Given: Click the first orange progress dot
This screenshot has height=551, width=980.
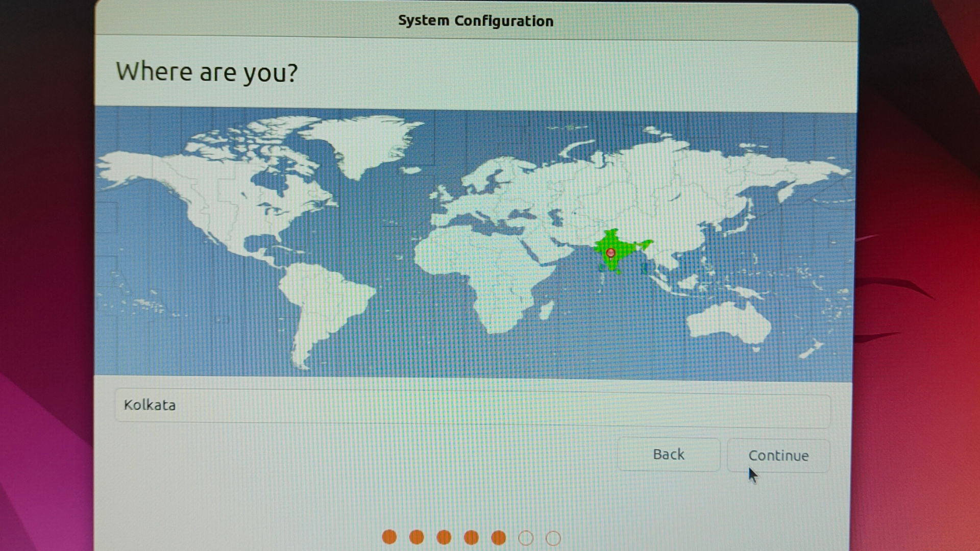Looking at the screenshot, I should 389,537.
